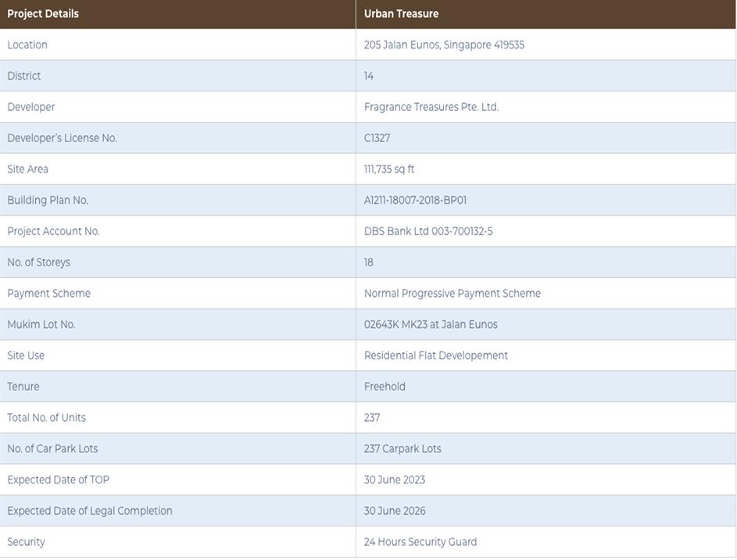Select the TOP date '30 June 2023'

click(x=395, y=480)
